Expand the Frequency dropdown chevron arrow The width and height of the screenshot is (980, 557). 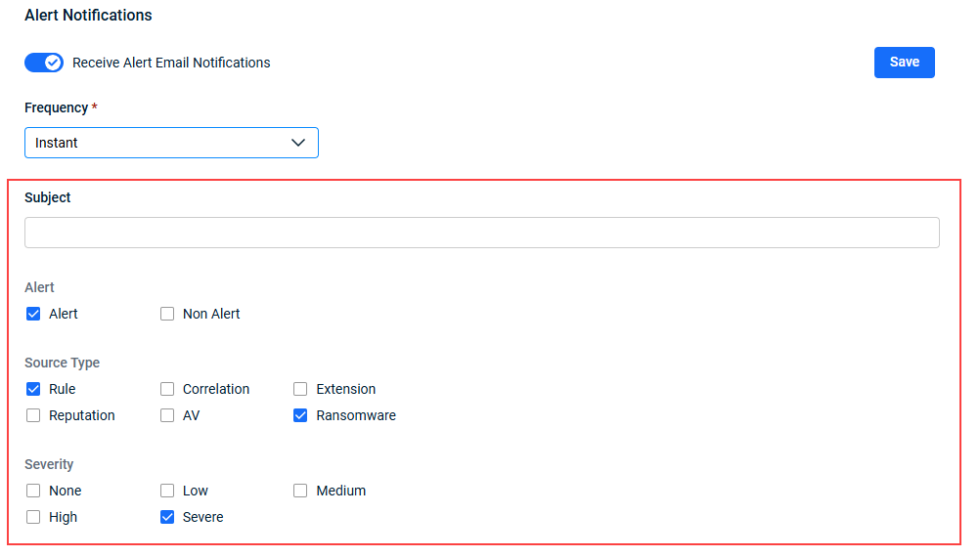[298, 143]
